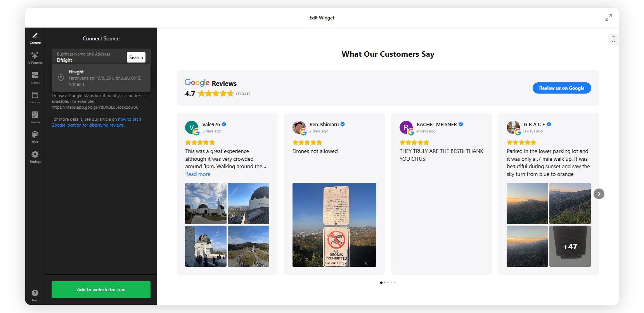Go to next reviews with arrow

[599, 194]
